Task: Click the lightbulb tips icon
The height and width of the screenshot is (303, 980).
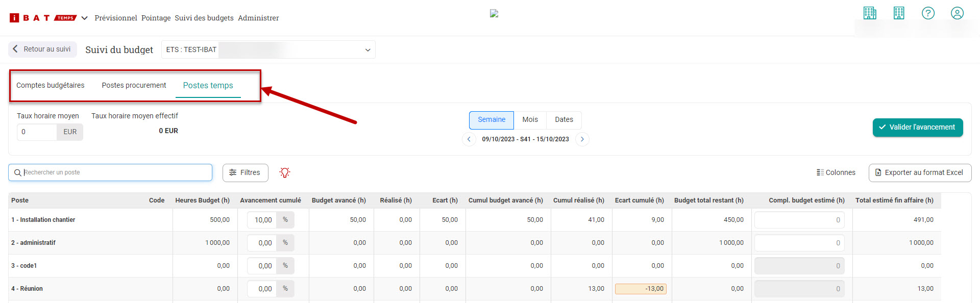Action: [x=285, y=173]
